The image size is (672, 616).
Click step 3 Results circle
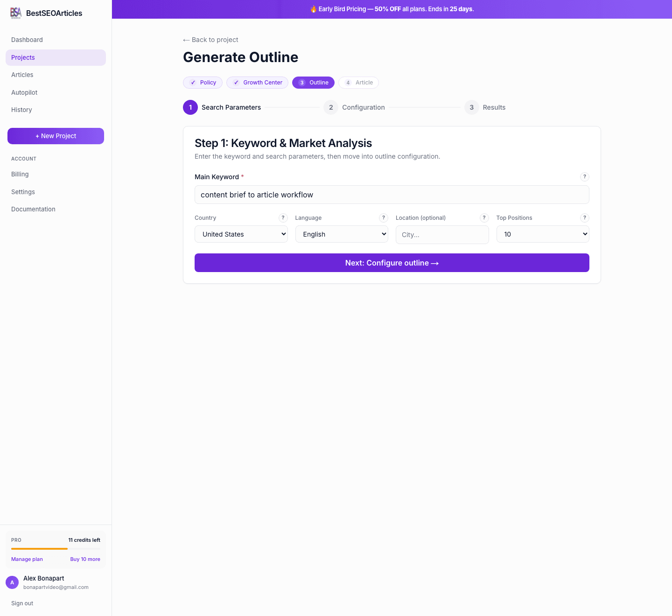472,107
